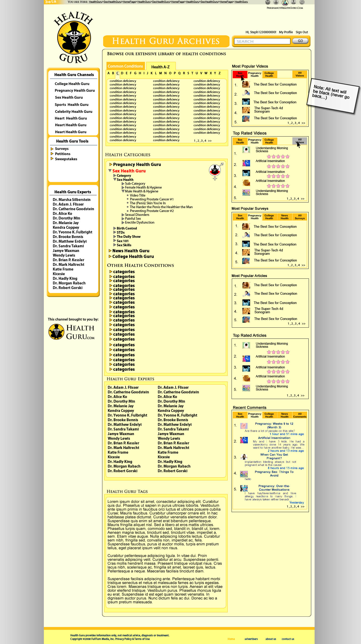Go to next page in Most Popular Videos pagination
The width and height of the screenshot is (361, 644).
[x=303, y=123]
